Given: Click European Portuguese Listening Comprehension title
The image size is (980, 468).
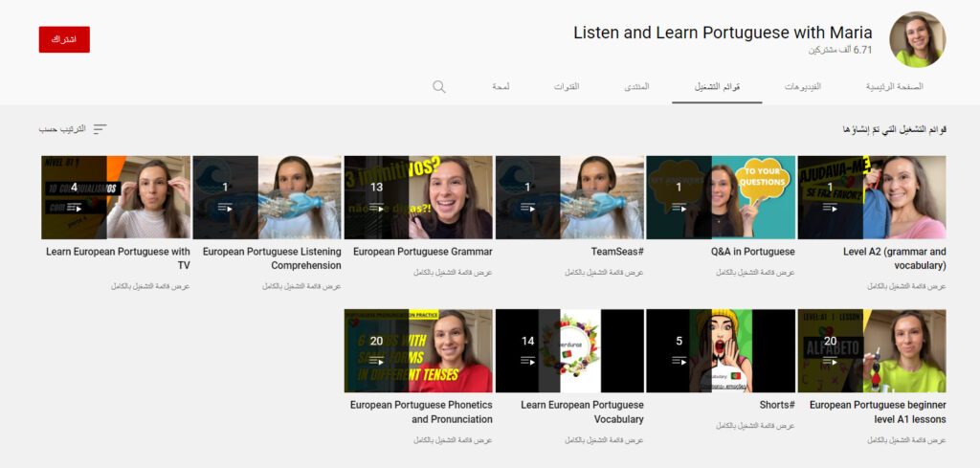Looking at the screenshot, I should pos(272,258).
